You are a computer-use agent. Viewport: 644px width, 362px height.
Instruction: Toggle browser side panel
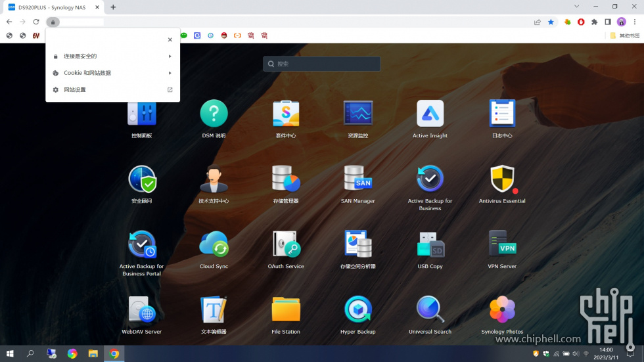click(608, 22)
